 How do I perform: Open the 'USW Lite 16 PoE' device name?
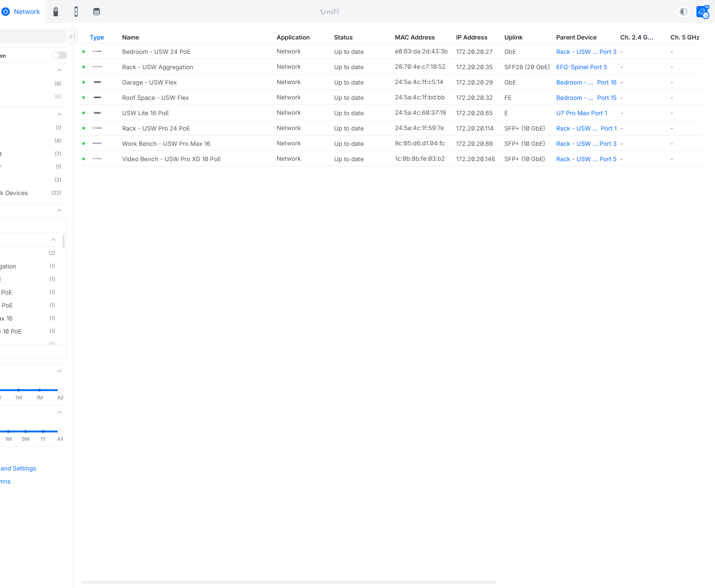click(x=145, y=113)
